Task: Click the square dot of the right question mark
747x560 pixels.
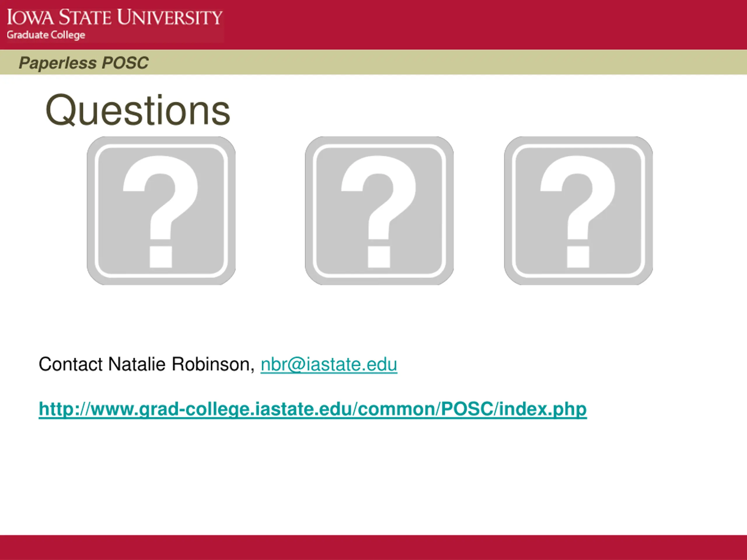Action: click(x=578, y=257)
